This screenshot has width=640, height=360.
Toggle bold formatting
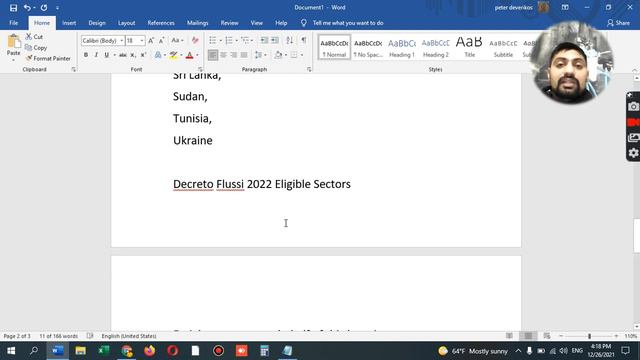pos(86,55)
